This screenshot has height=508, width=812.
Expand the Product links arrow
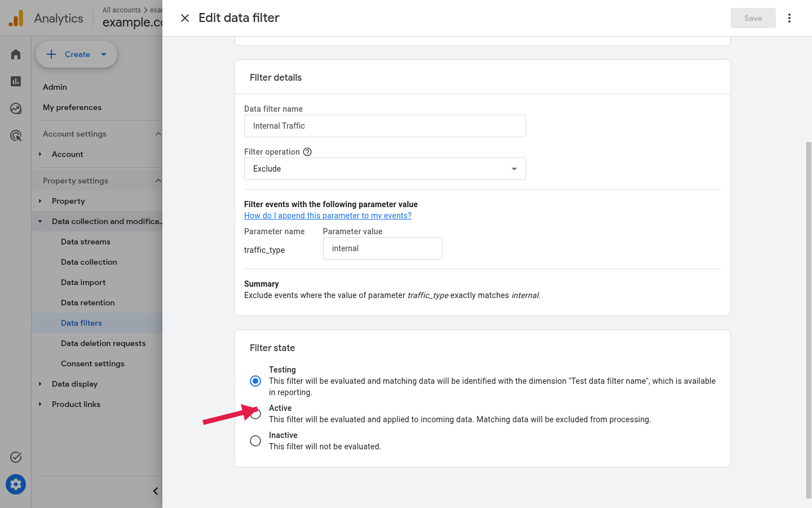(x=40, y=404)
